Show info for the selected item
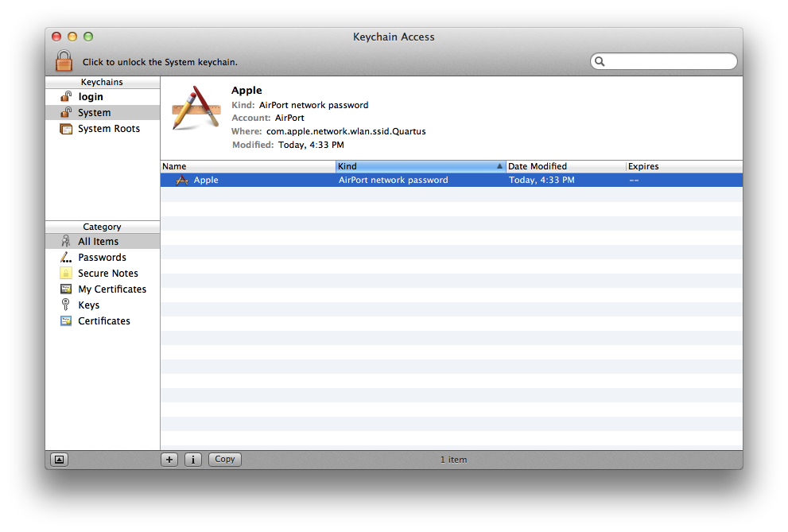Image resolution: width=788 pixels, height=532 pixels. (193, 459)
